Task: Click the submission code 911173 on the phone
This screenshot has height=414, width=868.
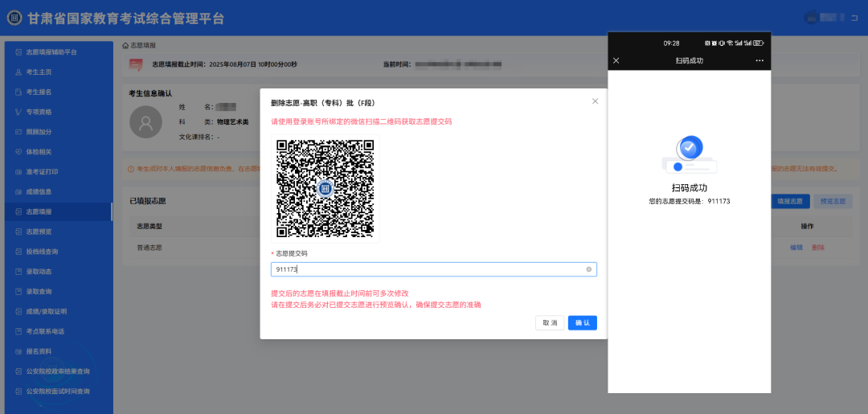Action: (x=719, y=201)
